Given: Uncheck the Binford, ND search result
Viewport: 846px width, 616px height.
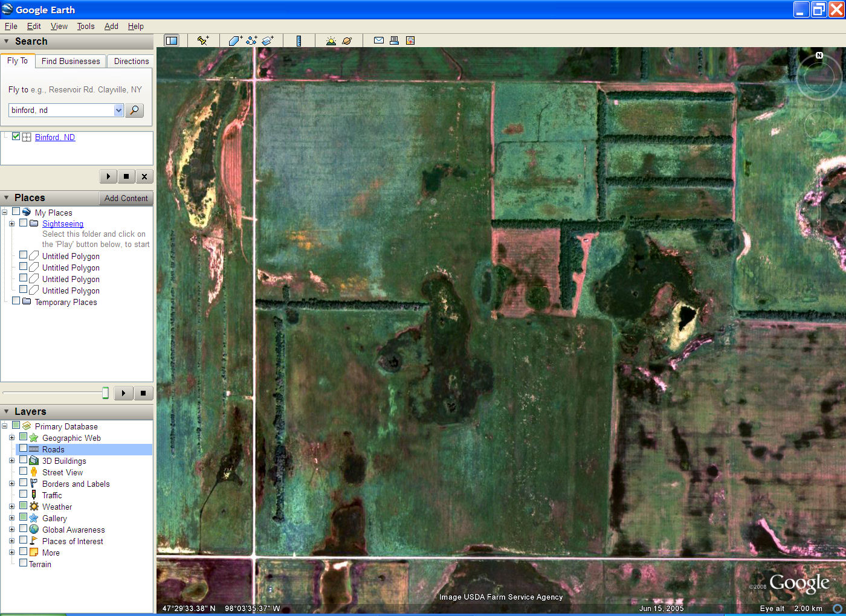Looking at the screenshot, I should coord(16,136).
